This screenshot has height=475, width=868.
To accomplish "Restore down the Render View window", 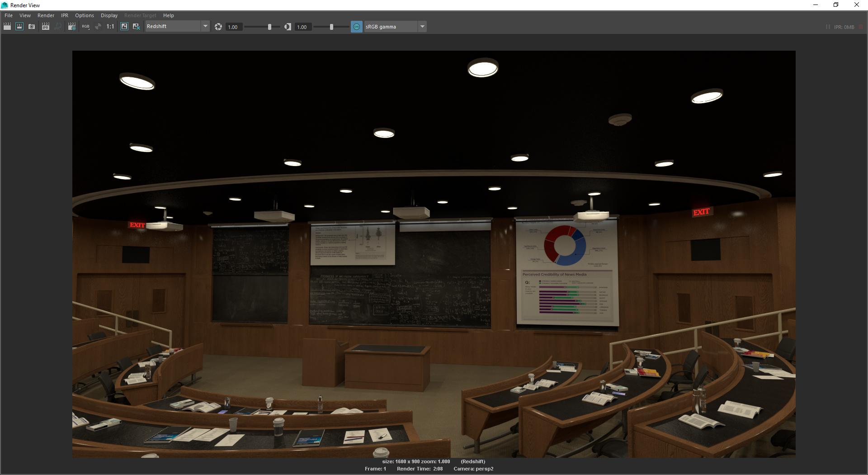I will click(836, 5).
